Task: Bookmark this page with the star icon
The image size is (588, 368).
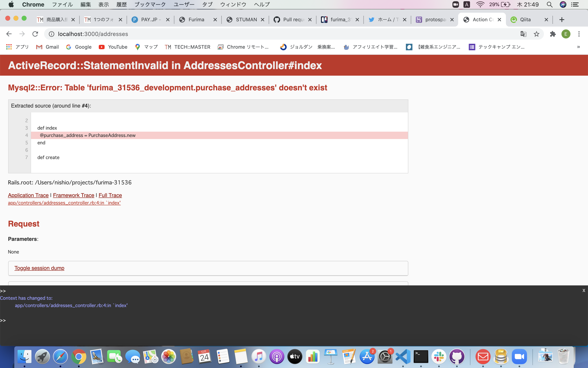Action: click(x=537, y=34)
